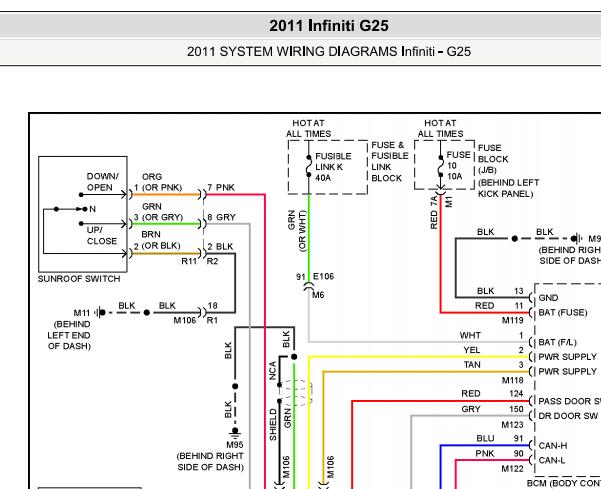This screenshot has height=489, width=601.
Task: Click the TAN wire label at pin 3
Action: point(472,364)
